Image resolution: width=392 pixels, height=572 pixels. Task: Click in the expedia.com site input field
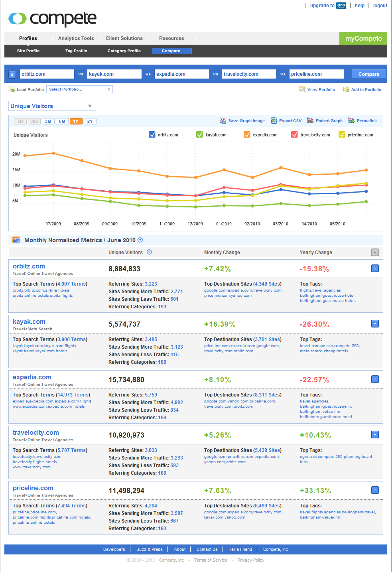click(x=182, y=74)
